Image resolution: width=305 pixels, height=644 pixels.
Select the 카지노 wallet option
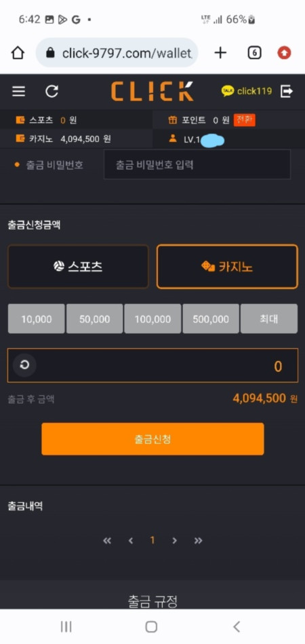(227, 267)
